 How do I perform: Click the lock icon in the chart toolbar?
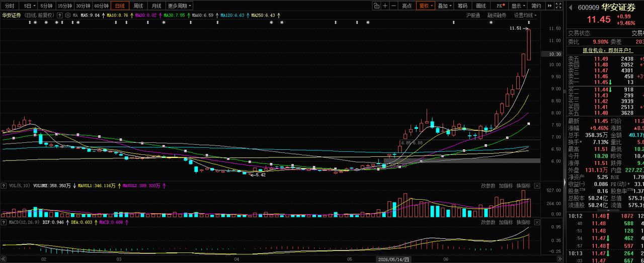point(376,6)
